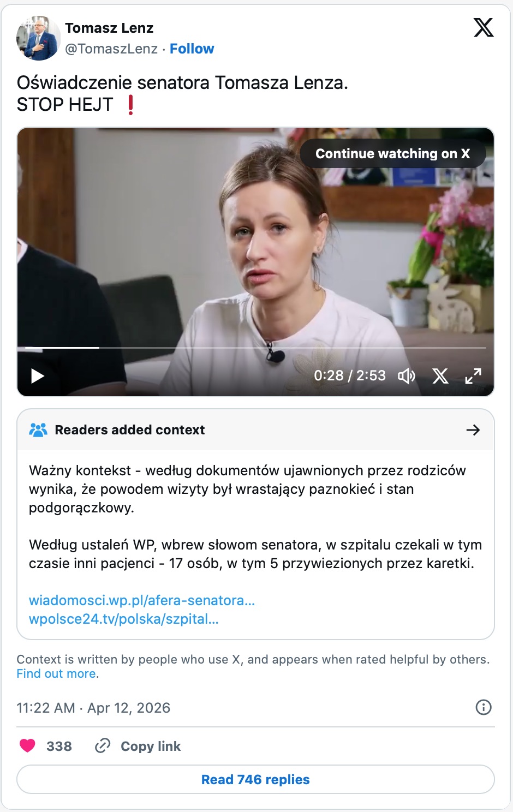The height and width of the screenshot is (812, 513).
Task: Click Find out more link
Action: [x=56, y=673]
